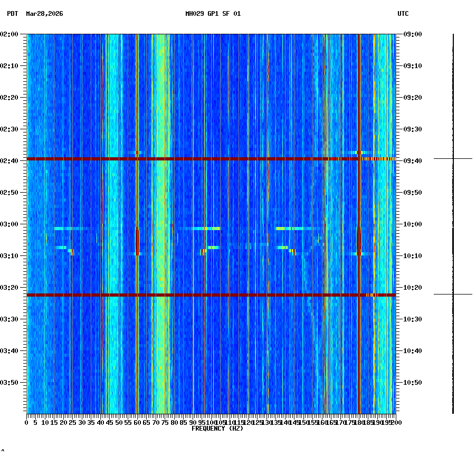Screen dimensions: 476x456
Task: Click the dark red event line near 09:40
Action: coord(211,158)
